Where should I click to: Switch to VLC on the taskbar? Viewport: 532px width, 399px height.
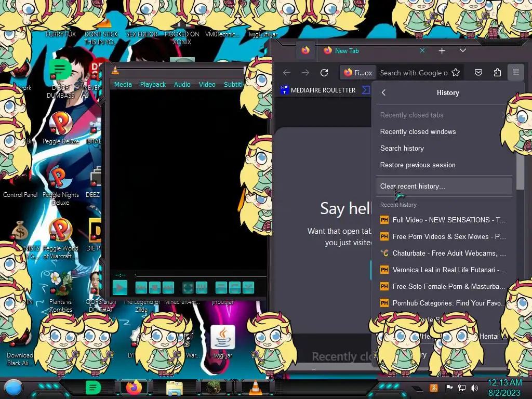click(x=255, y=388)
